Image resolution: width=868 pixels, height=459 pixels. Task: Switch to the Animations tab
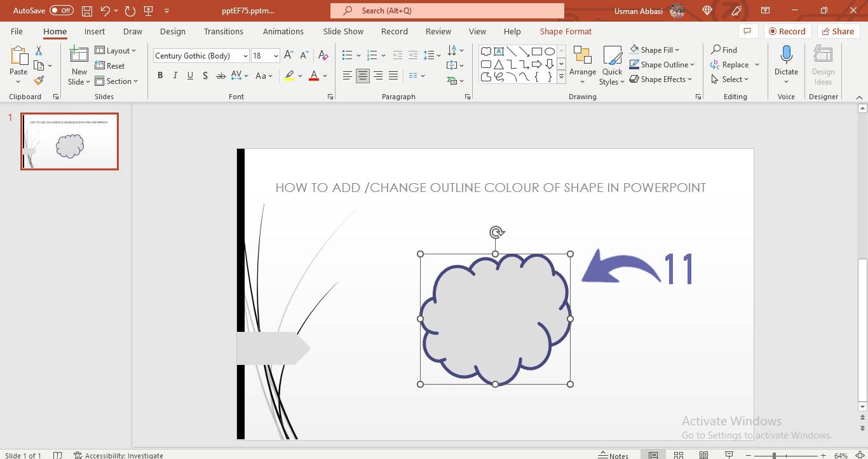[283, 31]
